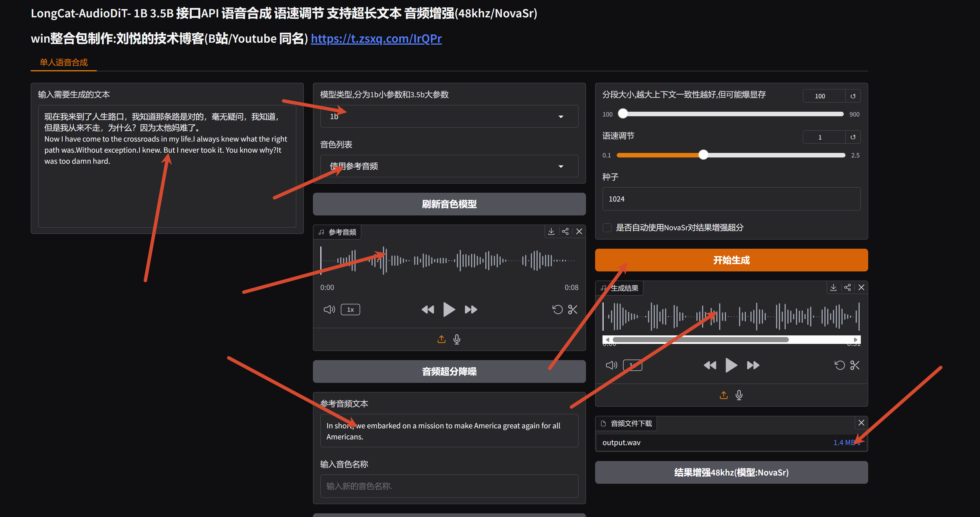Undo changes on reference audio
Image resolution: width=980 pixels, height=517 pixels.
(557, 310)
